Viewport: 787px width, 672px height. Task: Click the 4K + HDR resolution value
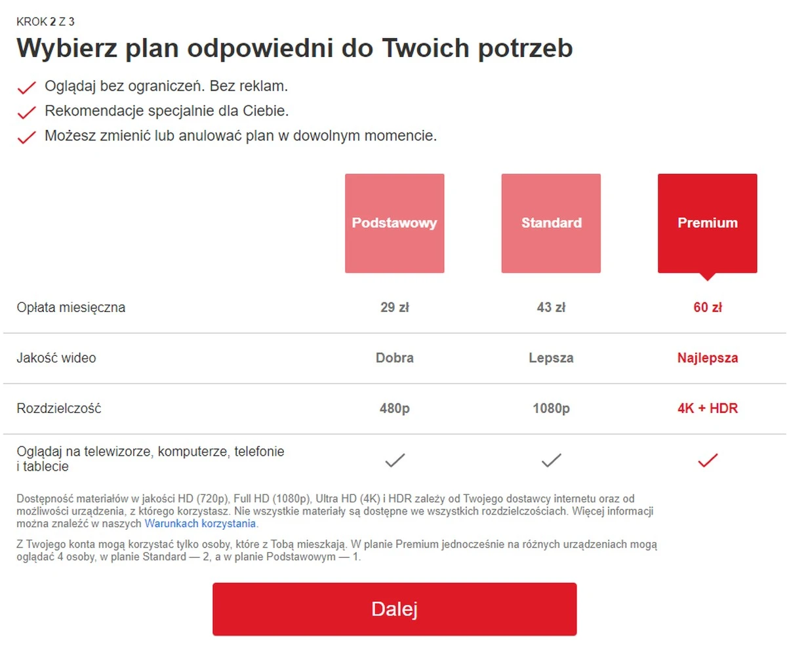click(708, 408)
